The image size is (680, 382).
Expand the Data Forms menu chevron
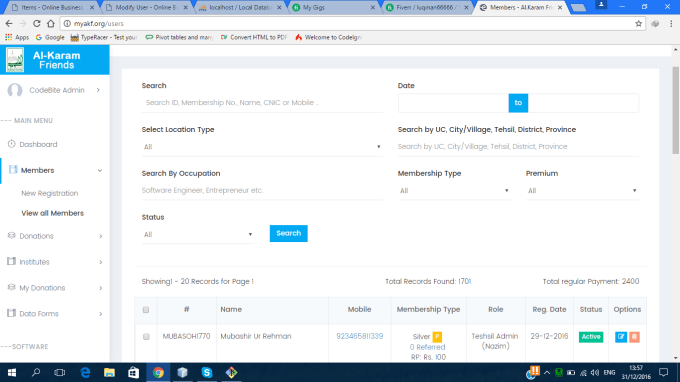point(101,314)
